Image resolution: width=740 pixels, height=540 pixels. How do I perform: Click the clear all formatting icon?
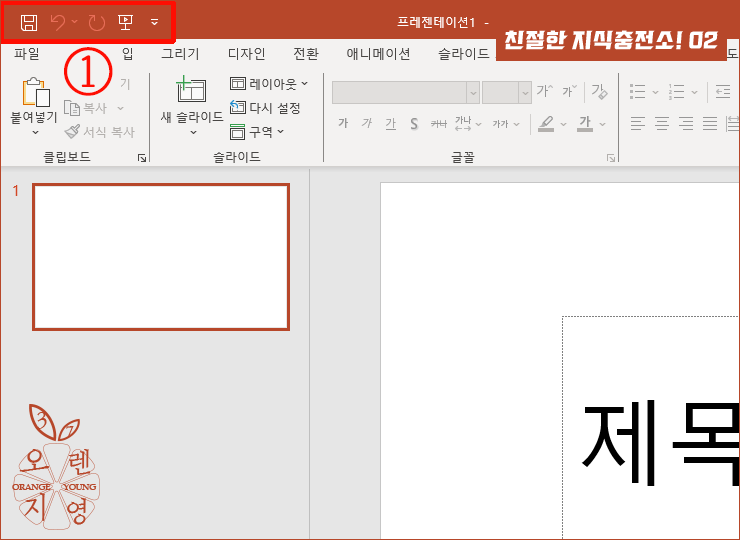click(599, 91)
